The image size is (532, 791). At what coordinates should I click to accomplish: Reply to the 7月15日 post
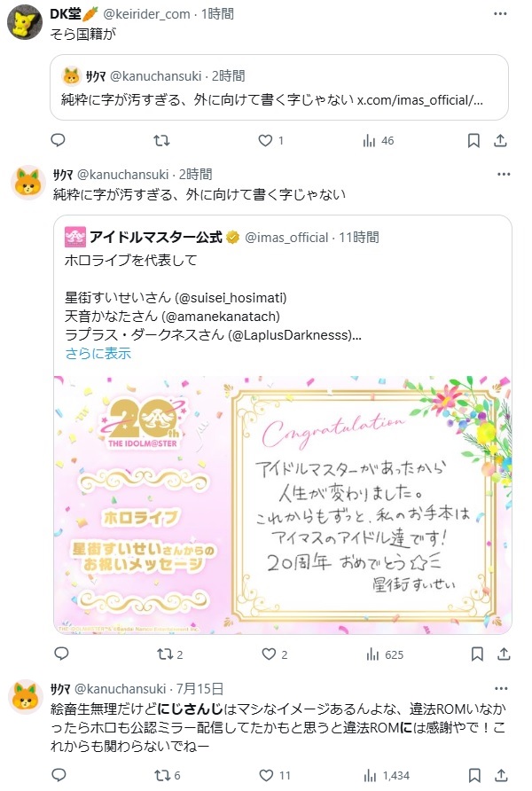pyautogui.click(x=59, y=775)
